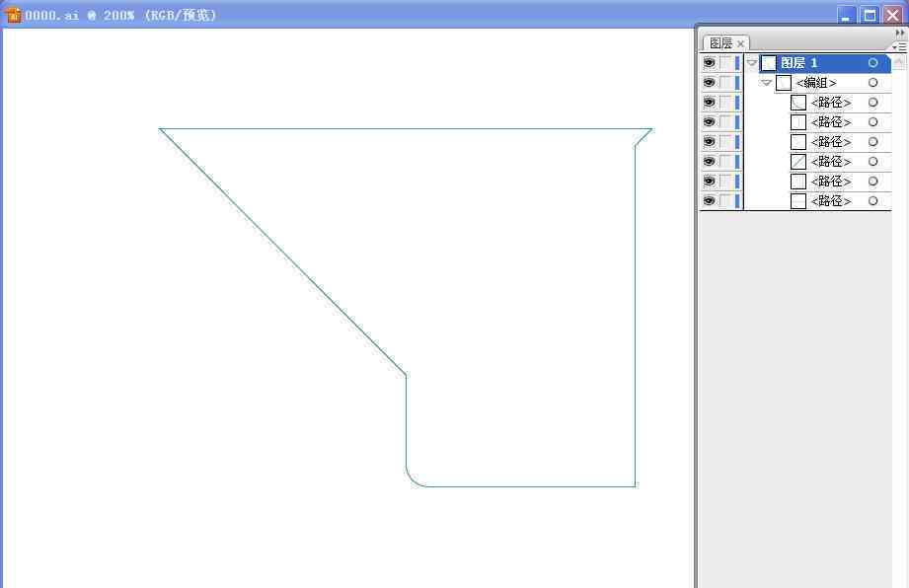Lock 图层 1 using its lock box
The height and width of the screenshot is (588, 909).
(x=725, y=62)
